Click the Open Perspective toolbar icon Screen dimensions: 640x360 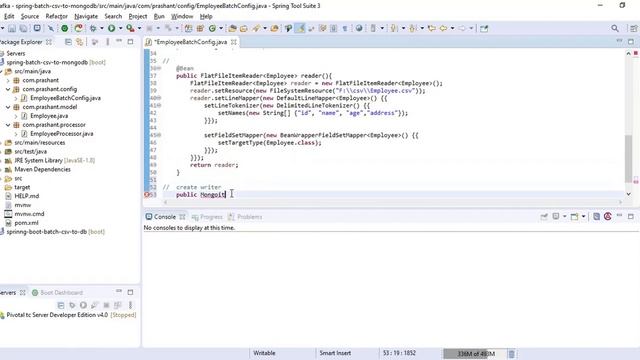[x=633, y=29]
